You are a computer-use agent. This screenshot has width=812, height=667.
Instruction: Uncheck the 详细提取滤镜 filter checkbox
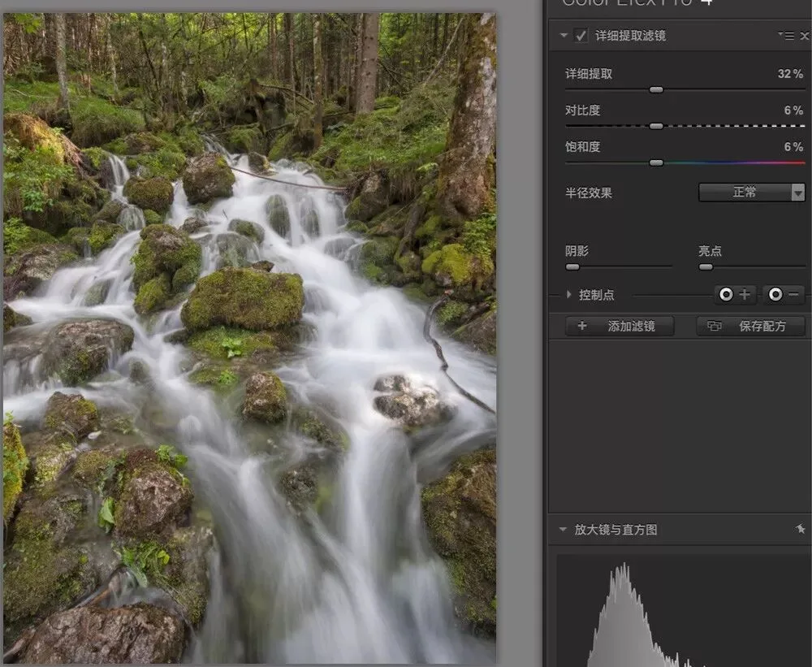click(x=581, y=35)
